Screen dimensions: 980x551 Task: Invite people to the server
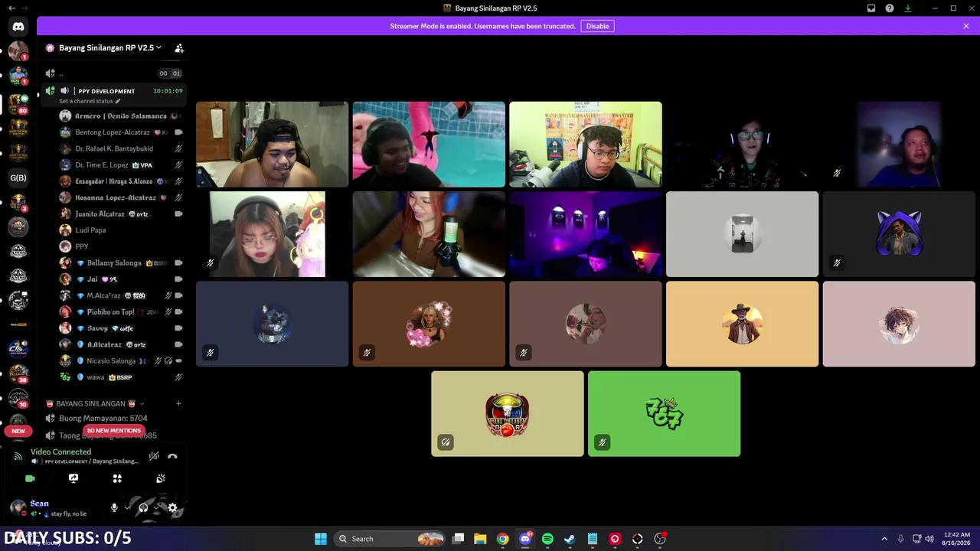(179, 47)
